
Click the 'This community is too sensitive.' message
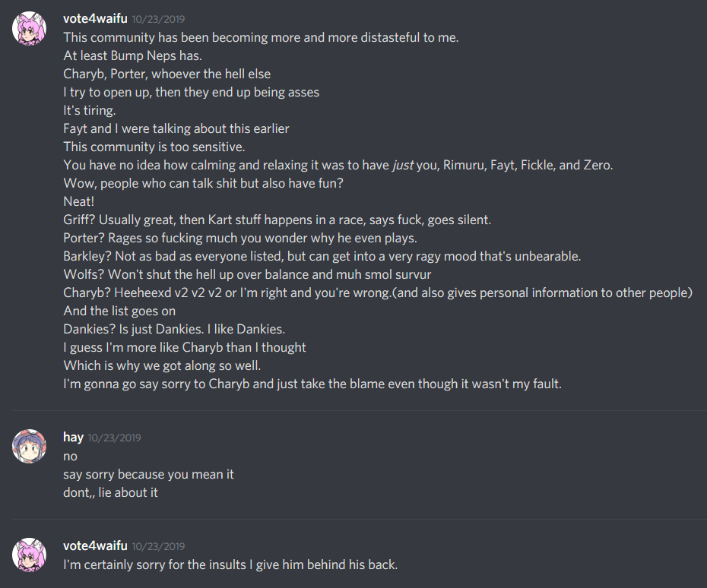(154, 147)
